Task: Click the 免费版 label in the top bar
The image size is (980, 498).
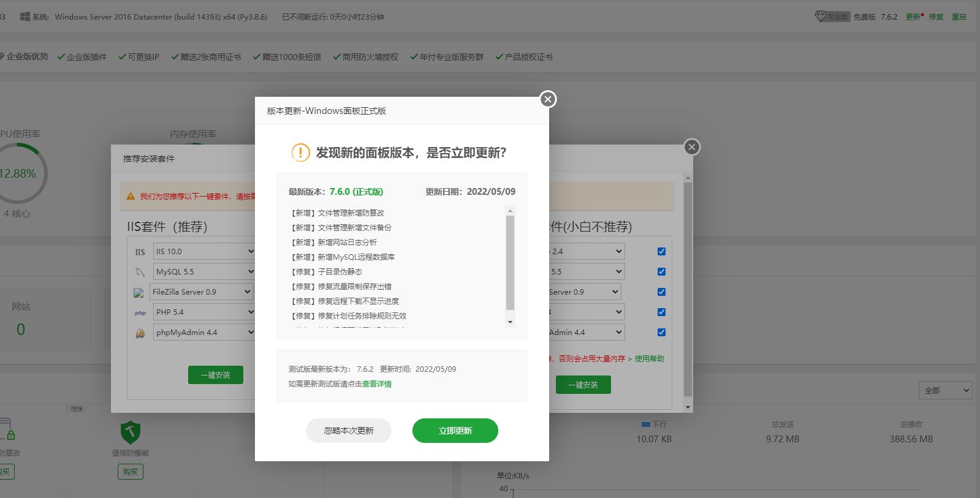Action: [x=864, y=17]
